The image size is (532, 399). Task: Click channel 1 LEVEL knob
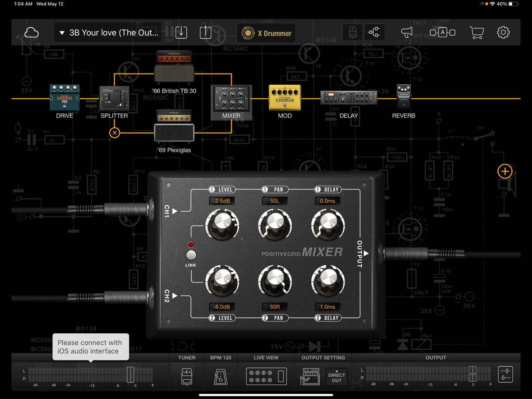(222, 224)
